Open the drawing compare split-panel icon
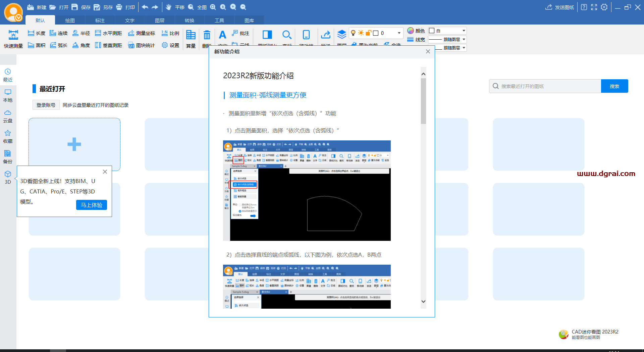The image size is (644, 352). 267,35
